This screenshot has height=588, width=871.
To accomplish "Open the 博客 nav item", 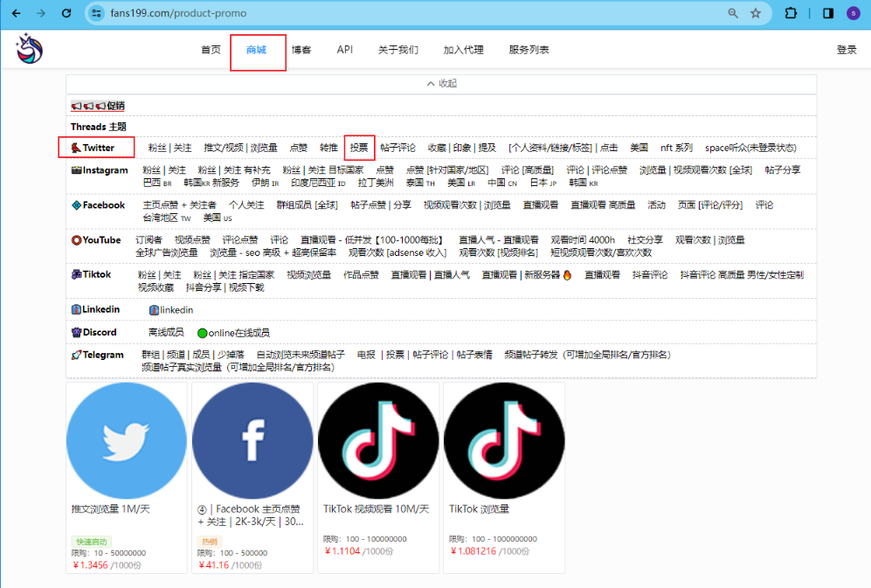I will (301, 50).
